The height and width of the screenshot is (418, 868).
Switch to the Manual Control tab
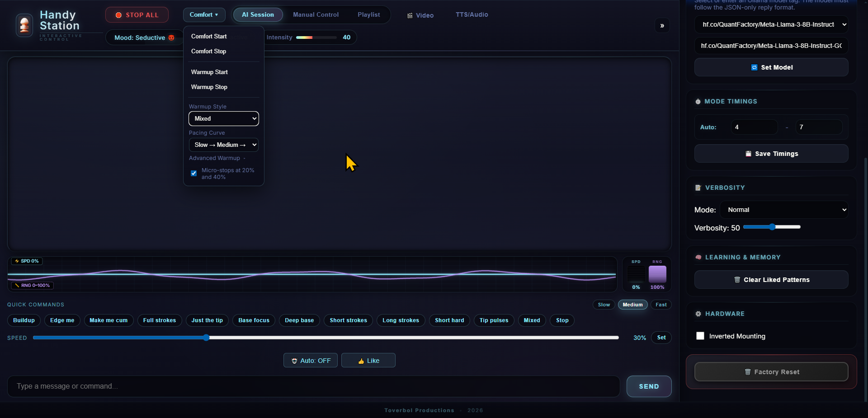(x=316, y=15)
